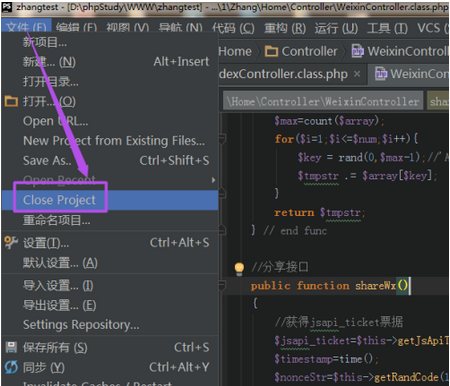Click the code line '$max=count($array);'
The width and height of the screenshot is (450, 386).
click(329, 121)
